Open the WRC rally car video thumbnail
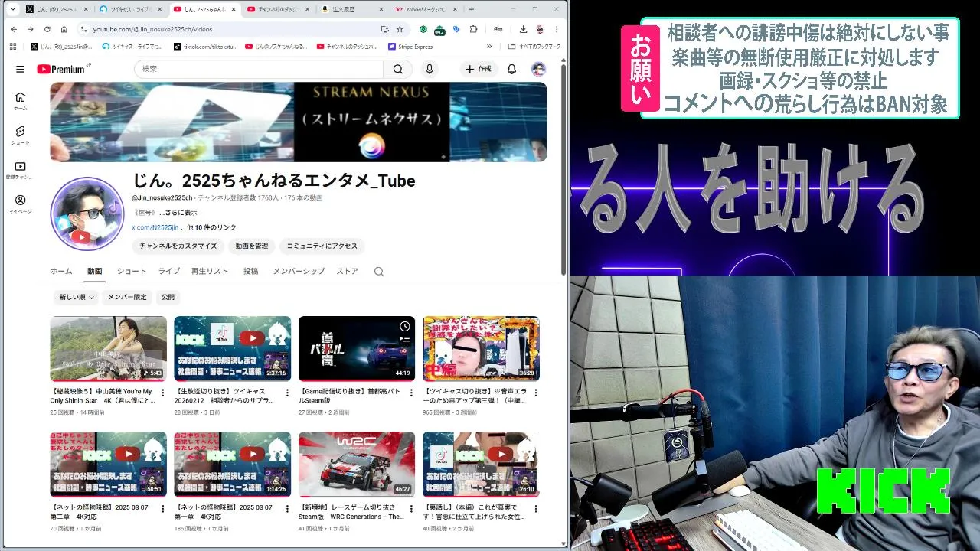This screenshot has width=980, height=551. click(357, 465)
